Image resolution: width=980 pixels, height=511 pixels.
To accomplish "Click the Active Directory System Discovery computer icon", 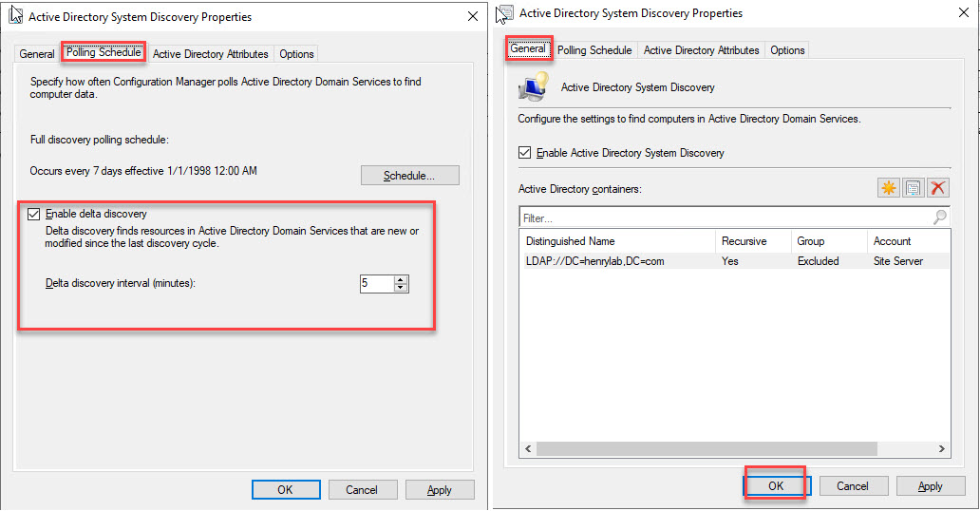I will point(532,87).
